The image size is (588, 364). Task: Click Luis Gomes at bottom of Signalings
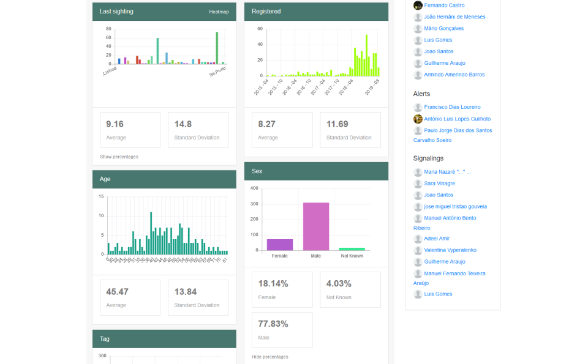click(x=438, y=294)
